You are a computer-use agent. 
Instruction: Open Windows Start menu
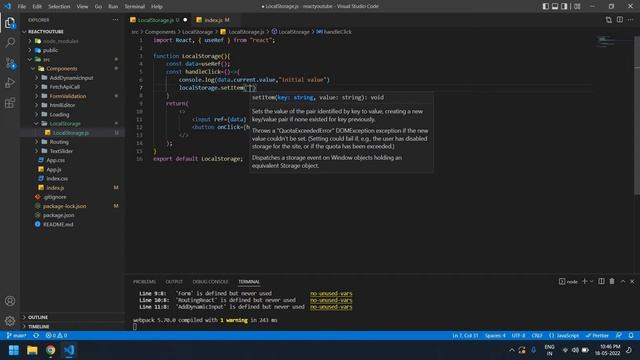(13, 350)
